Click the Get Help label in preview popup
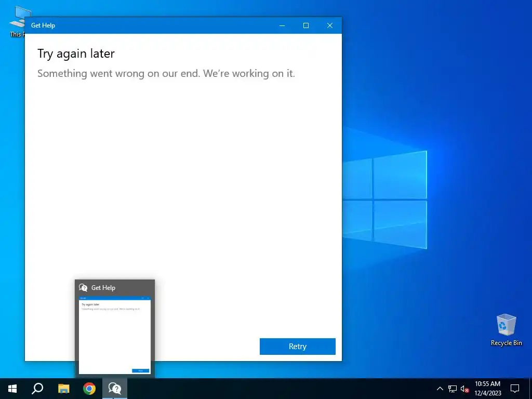 [x=103, y=288]
